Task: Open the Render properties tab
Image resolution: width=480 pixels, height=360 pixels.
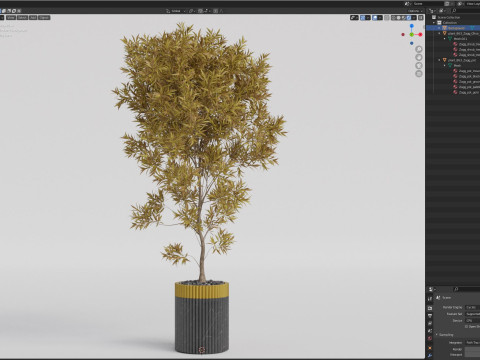Action: click(430, 308)
